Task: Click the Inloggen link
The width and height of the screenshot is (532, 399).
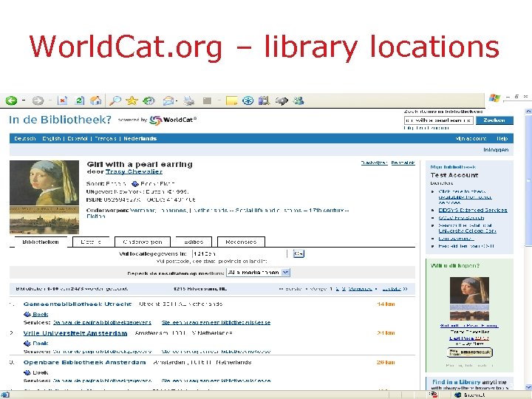Action: pos(496,149)
